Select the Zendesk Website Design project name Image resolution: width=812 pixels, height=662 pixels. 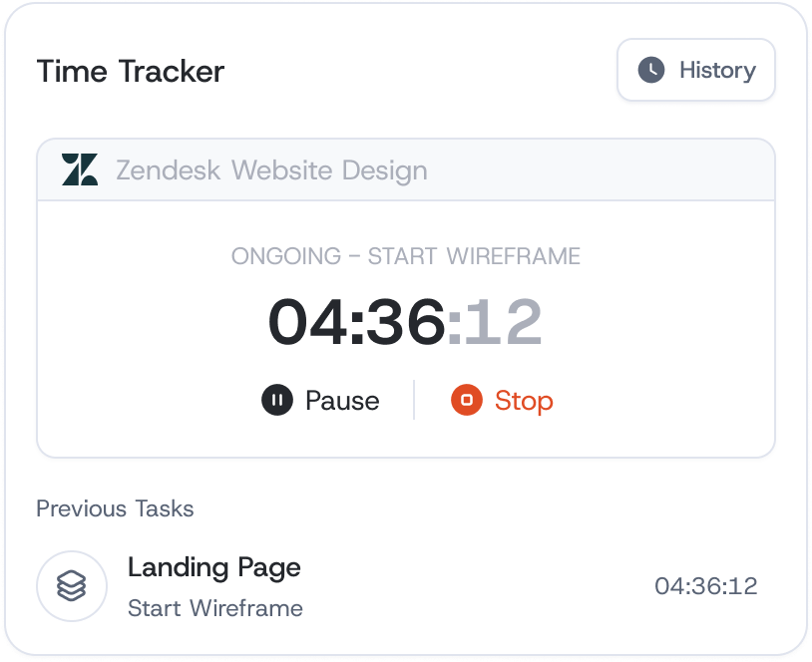pyautogui.click(x=271, y=170)
